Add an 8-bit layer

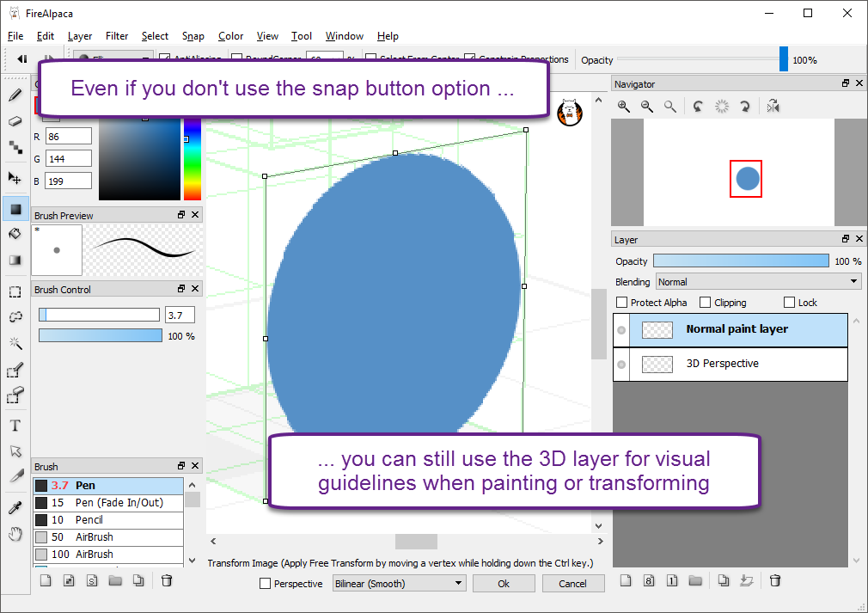649,580
